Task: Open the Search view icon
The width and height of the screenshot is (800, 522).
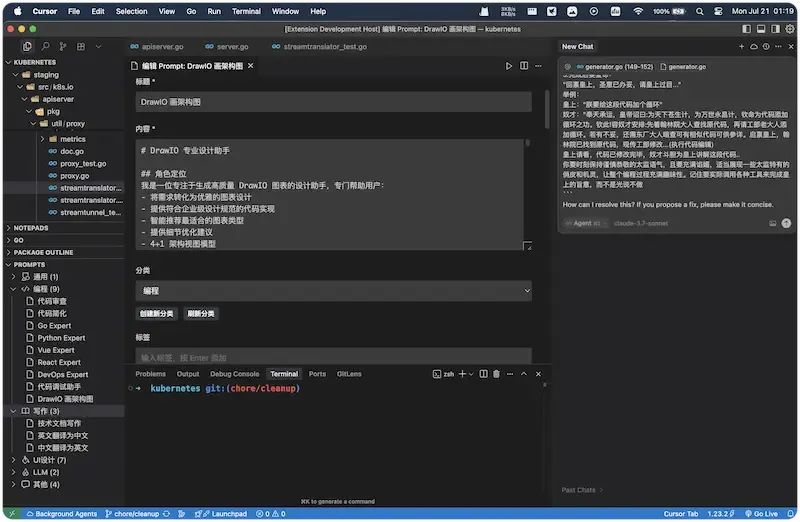Action: pyautogui.click(x=45, y=46)
